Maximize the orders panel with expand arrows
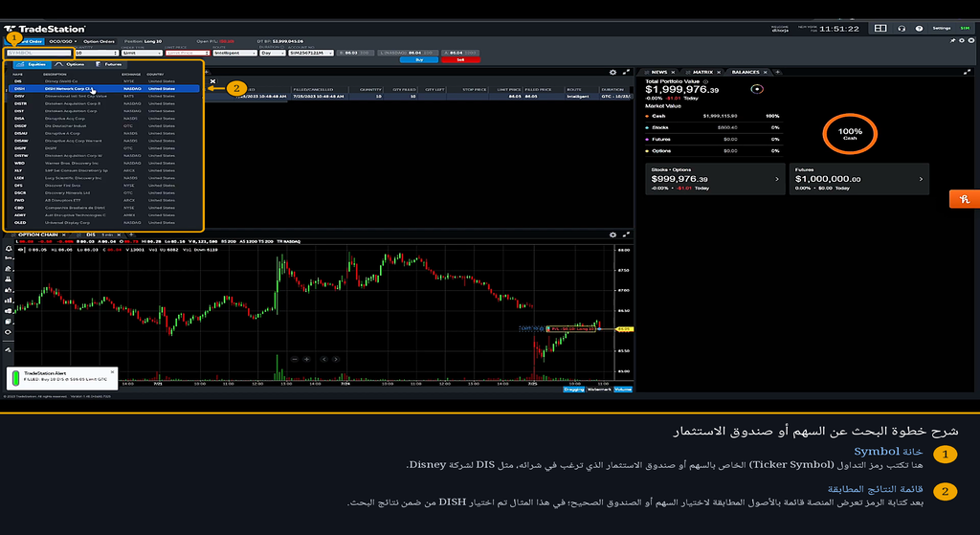The width and height of the screenshot is (980, 535). pos(626,72)
